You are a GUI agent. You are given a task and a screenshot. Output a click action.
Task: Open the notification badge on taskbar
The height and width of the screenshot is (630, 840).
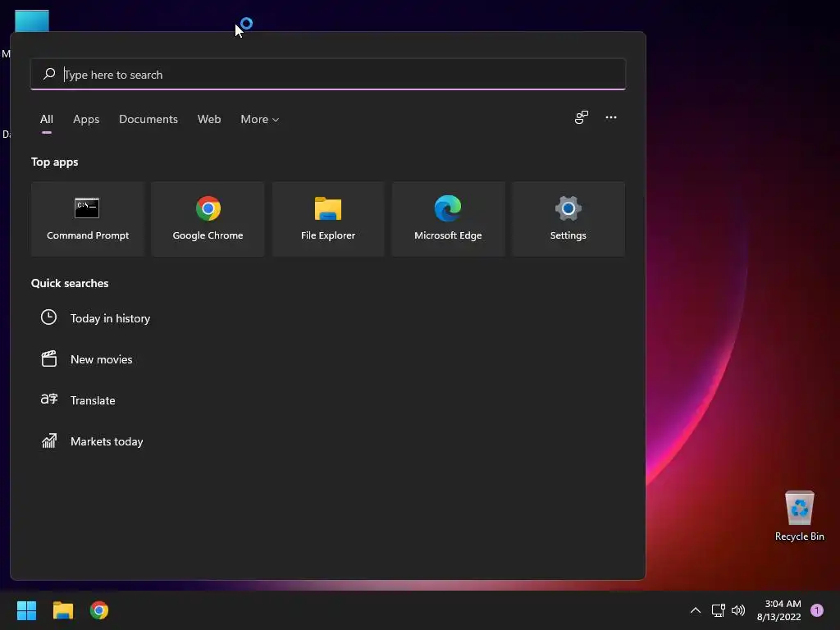click(x=817, y=610)
